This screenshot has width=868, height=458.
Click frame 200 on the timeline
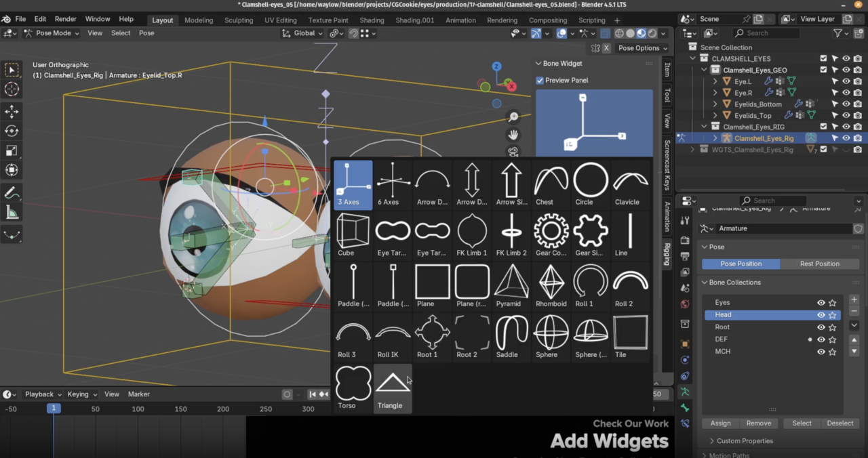click(x=223, y=409)
